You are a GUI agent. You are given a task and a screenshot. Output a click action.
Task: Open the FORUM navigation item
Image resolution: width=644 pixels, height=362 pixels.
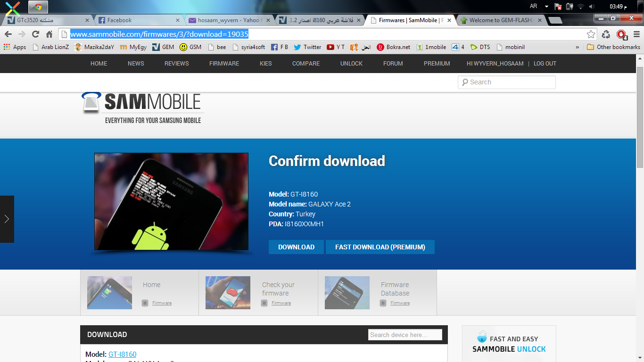click(393, 64)
